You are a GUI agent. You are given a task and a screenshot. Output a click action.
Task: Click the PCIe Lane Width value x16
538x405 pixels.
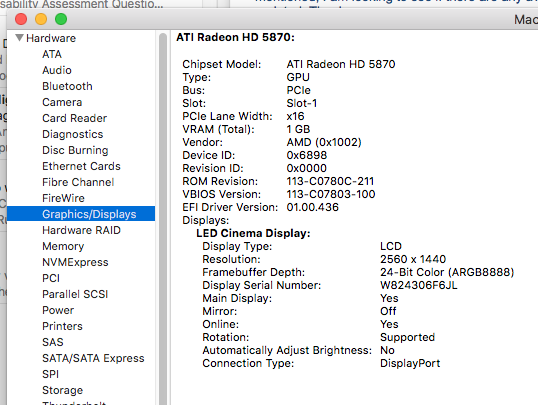point(295,116)
